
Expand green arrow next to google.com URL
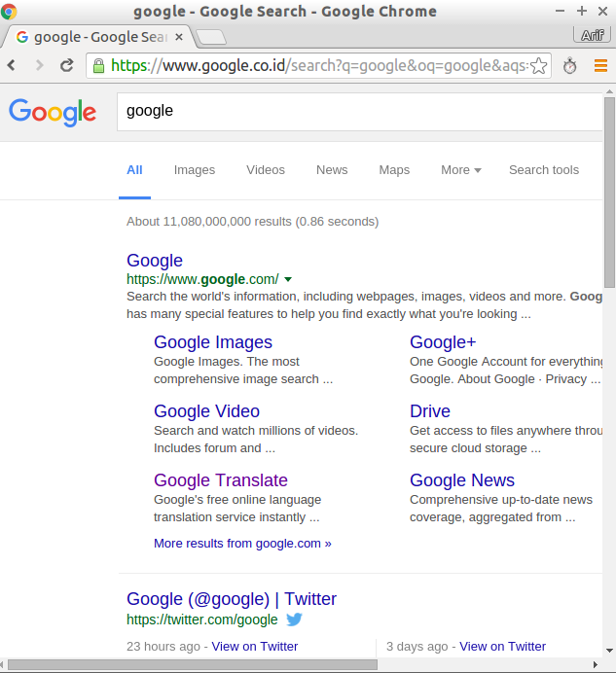click(288, 279)
